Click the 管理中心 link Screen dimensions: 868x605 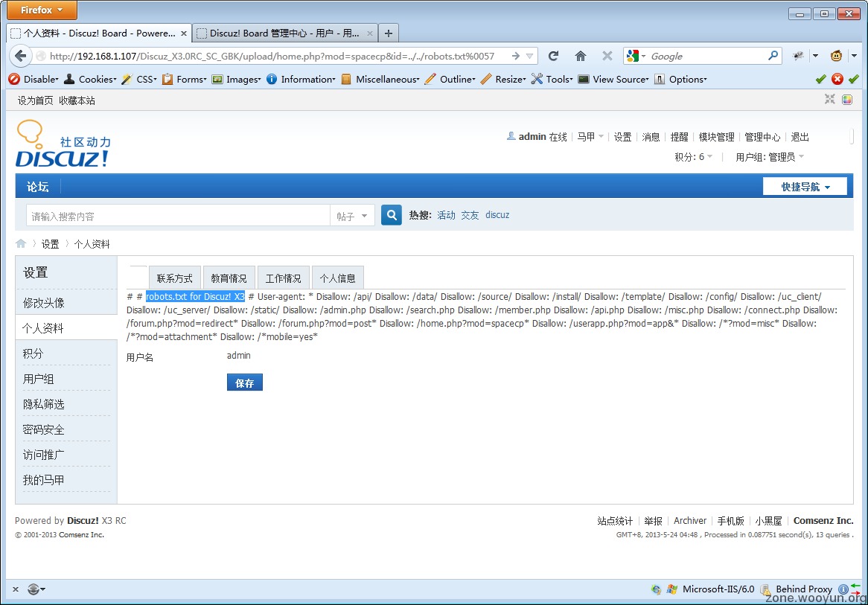coord(762,137)
